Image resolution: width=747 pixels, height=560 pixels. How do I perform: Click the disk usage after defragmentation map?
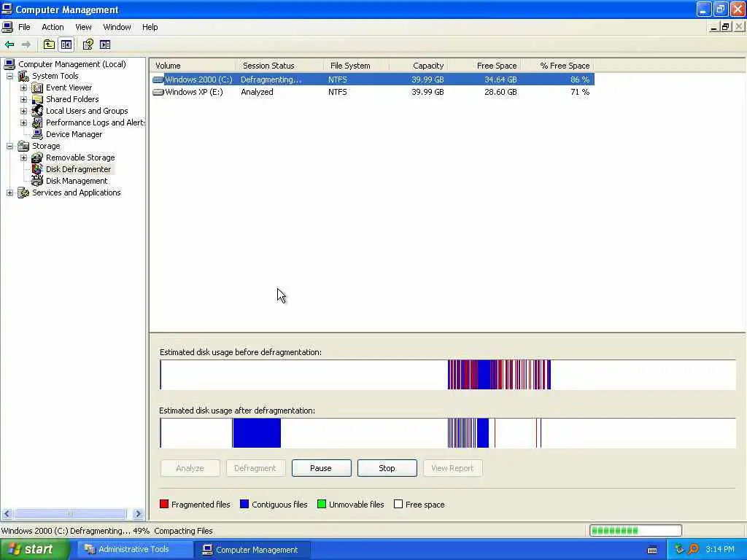(x=448, y=433)
